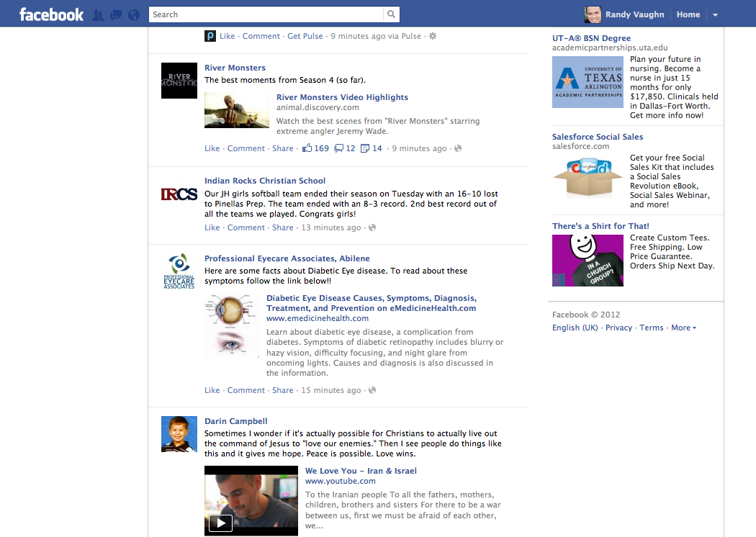
Task: Open the Diabetic Eye Disease article link
Action: pos(372,303)
